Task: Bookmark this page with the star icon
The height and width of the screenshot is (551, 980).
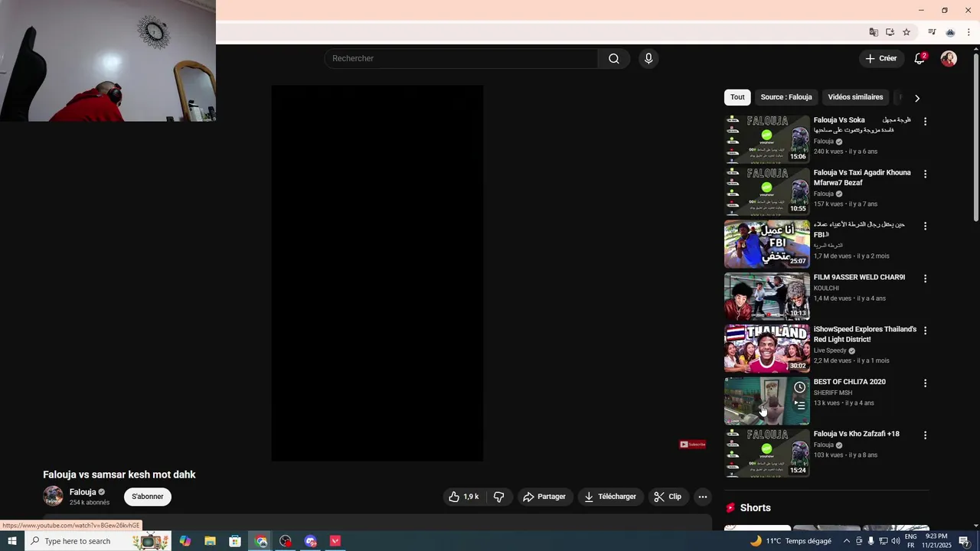Action: coord(906,32)
